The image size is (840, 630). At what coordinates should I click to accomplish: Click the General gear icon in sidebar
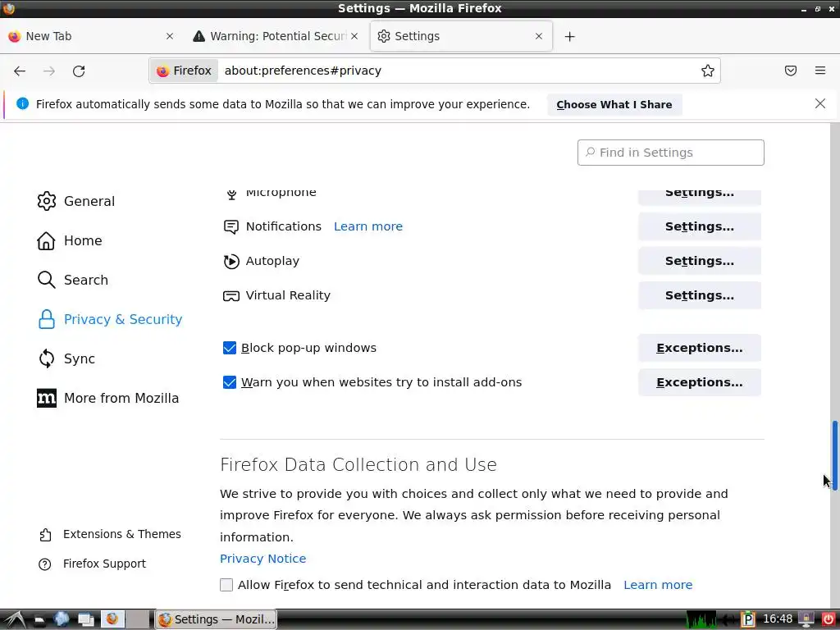[47, 201]
